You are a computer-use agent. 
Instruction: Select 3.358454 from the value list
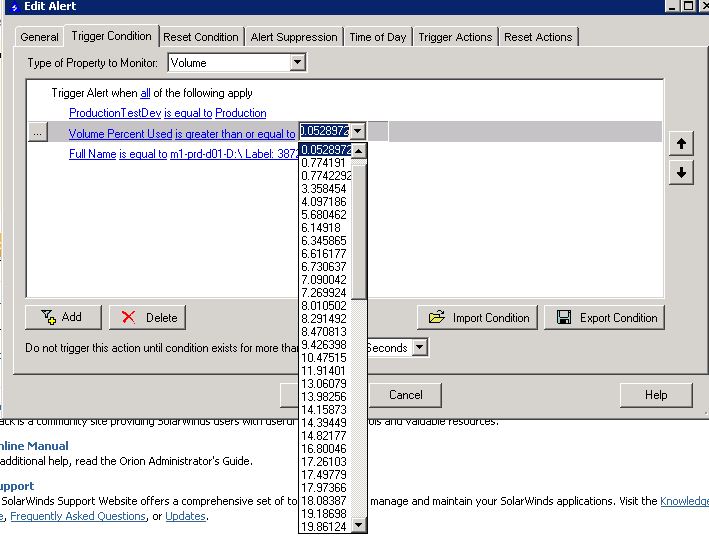(x=326, y=189)
